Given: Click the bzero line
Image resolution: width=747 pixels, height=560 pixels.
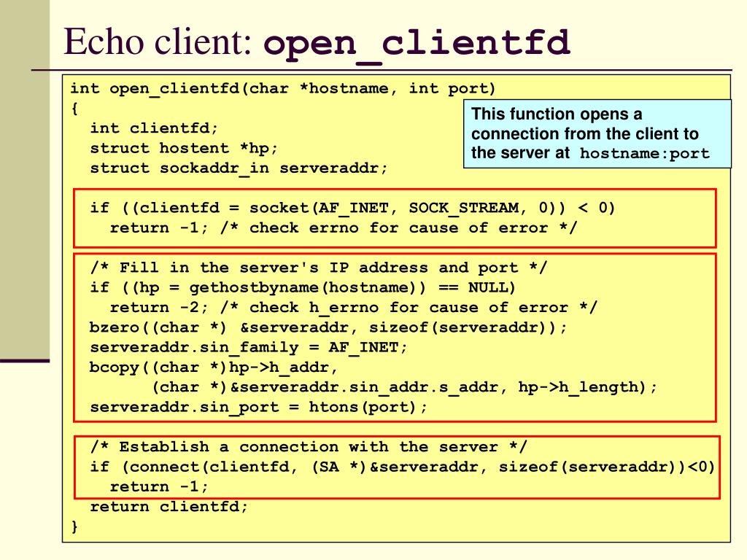Looking at the screenshot, I should 328,327.
